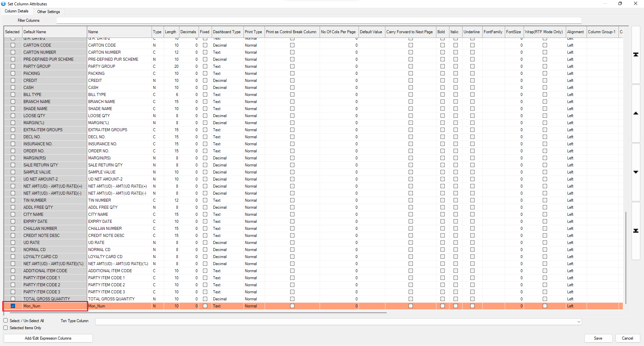Image resolution: width=644 pixels, height=346 pixels.
Task: Focus the Filter Columns text field
Action: point(319,21)
